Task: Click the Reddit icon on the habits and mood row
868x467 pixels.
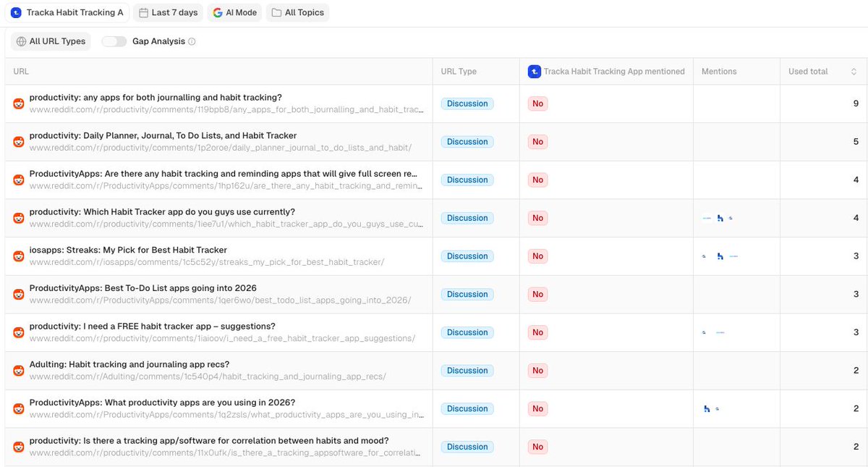Action: click(x=19, y=447)
